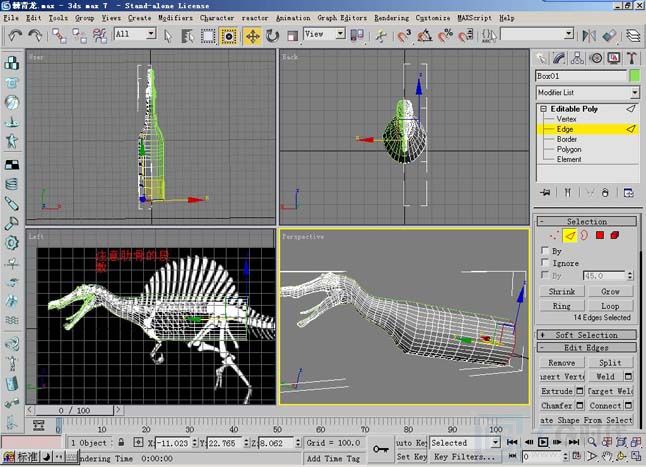646x467 pixels.
Task: Select the Edge row in modifier stack
Action: pyautogui.click(x=587, y=129)
